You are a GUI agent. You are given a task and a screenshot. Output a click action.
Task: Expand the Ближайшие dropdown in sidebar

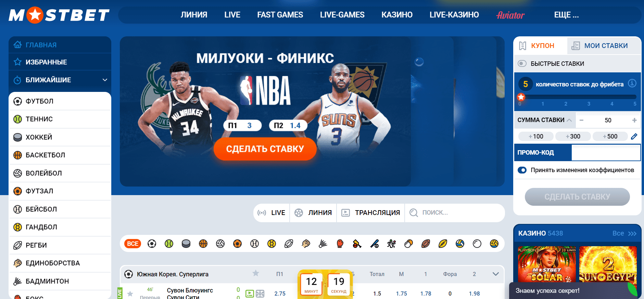pyautogui.click(x=105, y=80)
